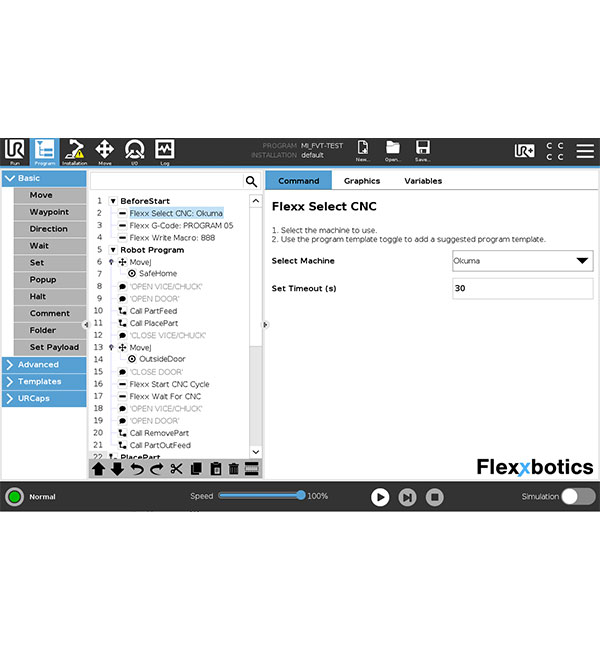The height and width of the screenshot is (650, 600).
Task: Collapse program tree panel arrow
Action: 265,325
